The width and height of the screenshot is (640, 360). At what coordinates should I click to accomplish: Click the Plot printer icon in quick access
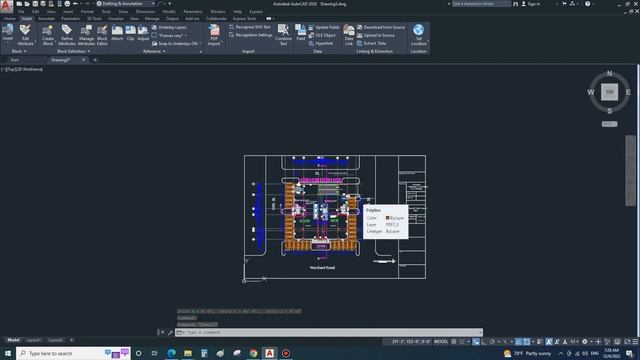click(x=67, y=4)
